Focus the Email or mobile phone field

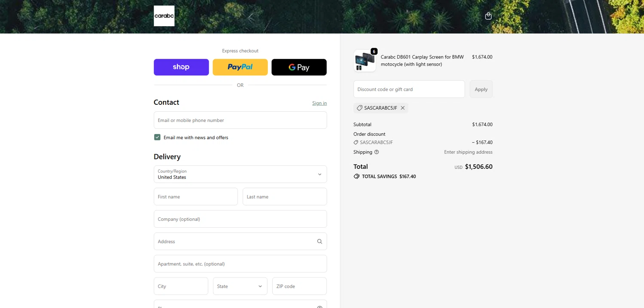pos(240,120)
